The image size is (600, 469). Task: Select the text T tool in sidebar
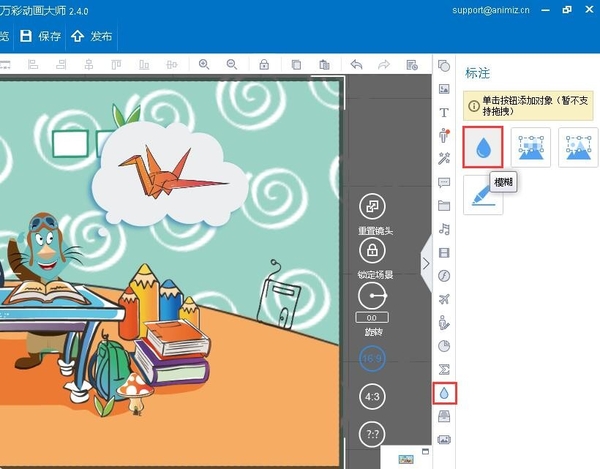(444, 112)
